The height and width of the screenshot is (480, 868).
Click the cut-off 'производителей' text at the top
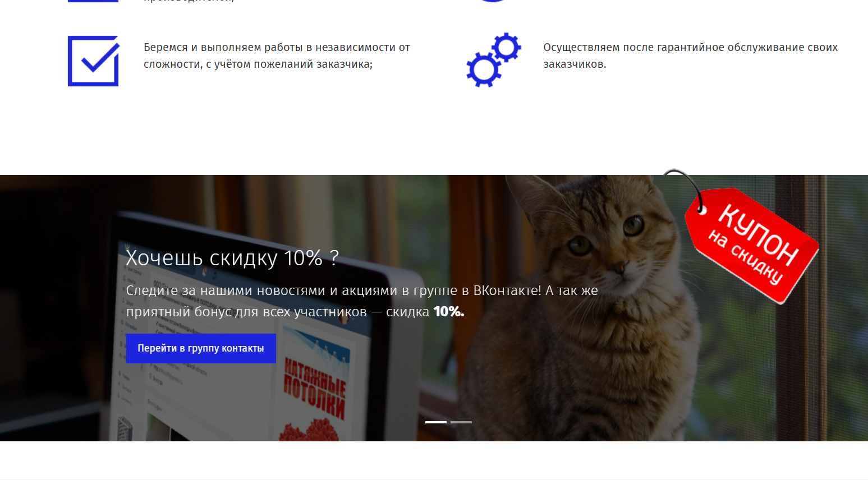189,1
